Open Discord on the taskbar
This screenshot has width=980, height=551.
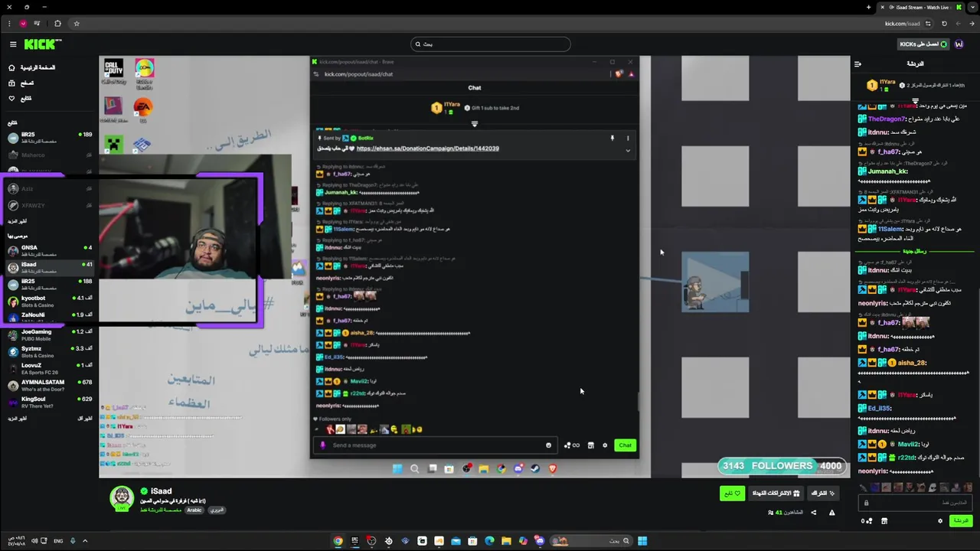coord(540,541)
